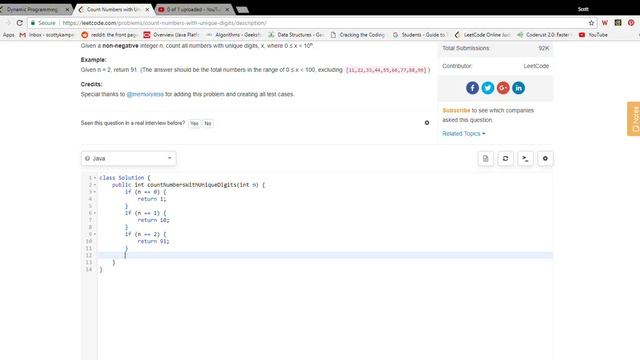The image size is (640, 360).
Task: Open Cracking the Coding bookmark
Action: tap(358, 35)
